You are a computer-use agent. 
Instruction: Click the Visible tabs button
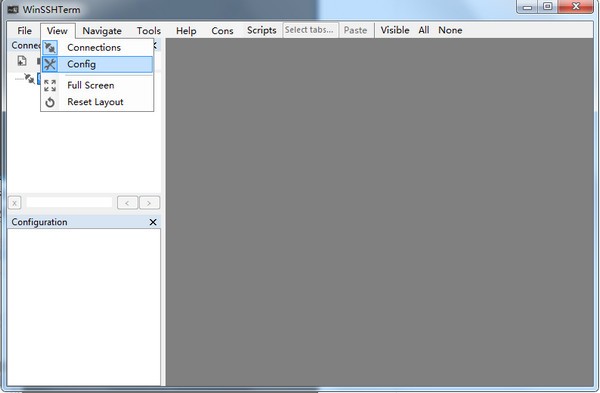395,30
